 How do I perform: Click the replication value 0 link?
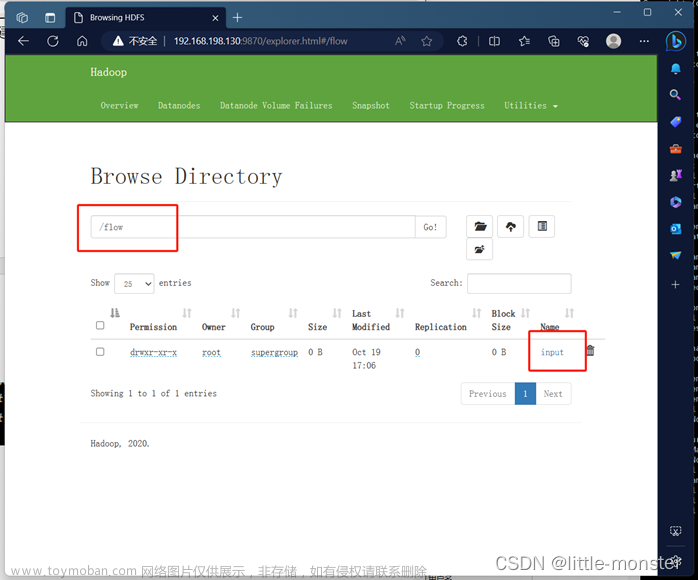click(x=417, y=352)
